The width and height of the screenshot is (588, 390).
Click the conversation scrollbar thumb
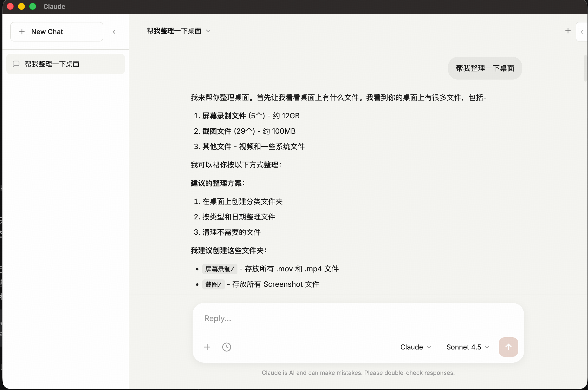[585, 68]
